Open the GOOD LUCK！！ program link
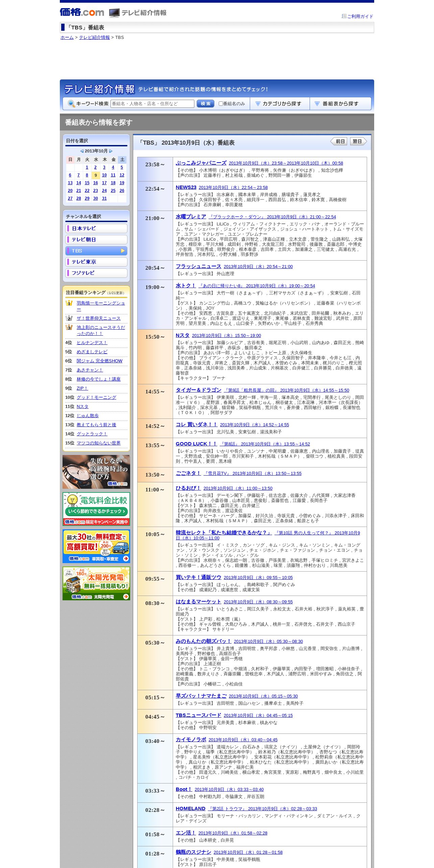The width and height of the screenshot is (434, 868). (196, 444)
